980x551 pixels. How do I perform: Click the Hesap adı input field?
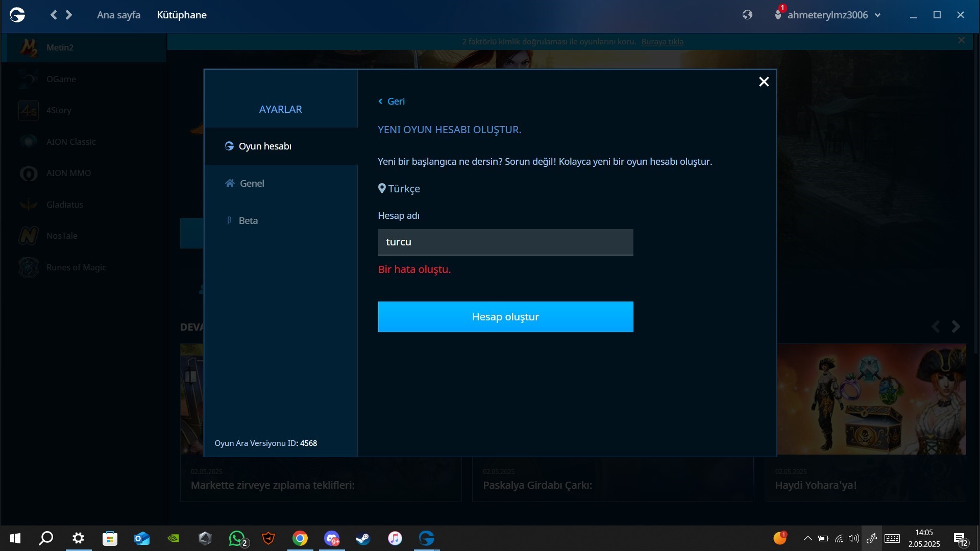pyautogui.click(x=505, y=242)
